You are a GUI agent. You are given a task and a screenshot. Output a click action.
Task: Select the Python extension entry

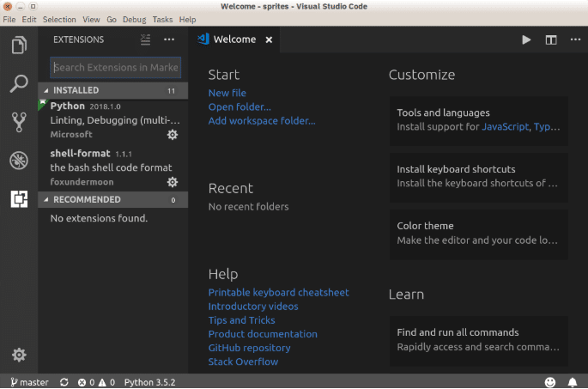pos(112,120)
